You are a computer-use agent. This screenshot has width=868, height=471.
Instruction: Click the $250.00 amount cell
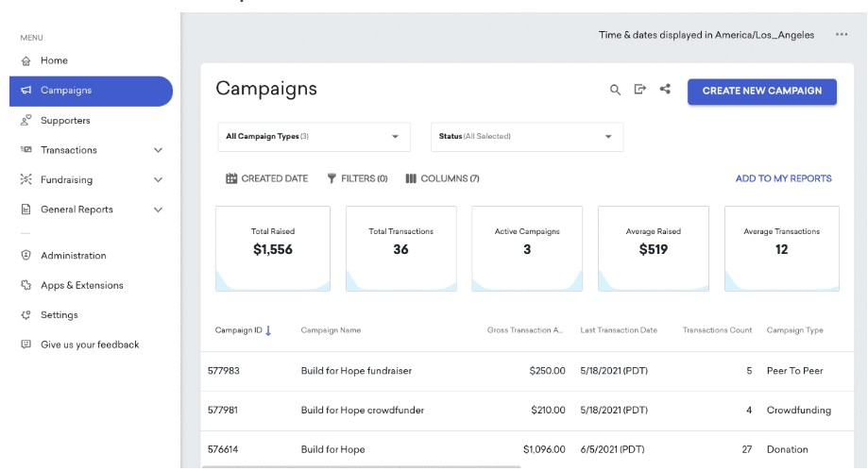click(547, 371)
